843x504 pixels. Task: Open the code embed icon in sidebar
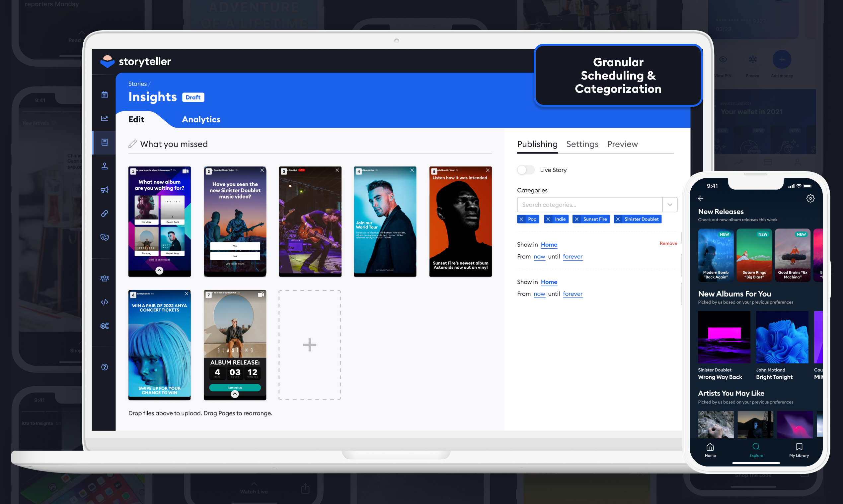pyautogui.click(x=104, y=302)
